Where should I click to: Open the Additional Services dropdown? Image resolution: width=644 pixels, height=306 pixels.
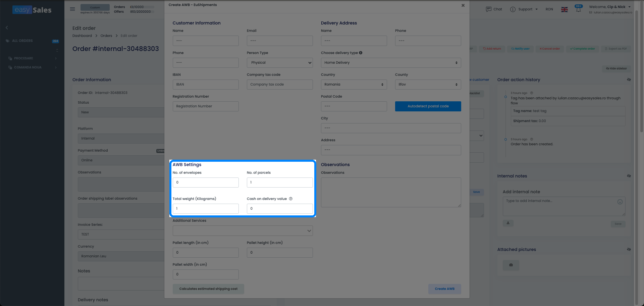click(243, 231)
